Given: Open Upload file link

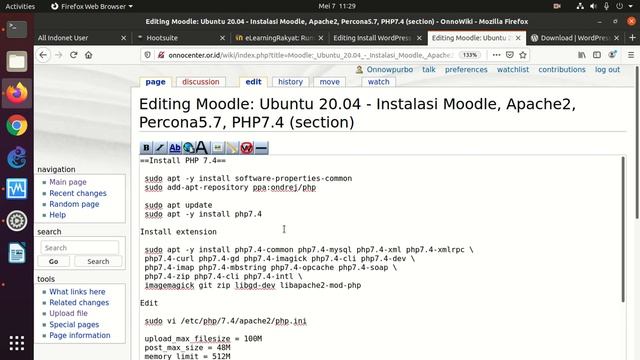Looking at the screenshot, I should click(68, 313).
